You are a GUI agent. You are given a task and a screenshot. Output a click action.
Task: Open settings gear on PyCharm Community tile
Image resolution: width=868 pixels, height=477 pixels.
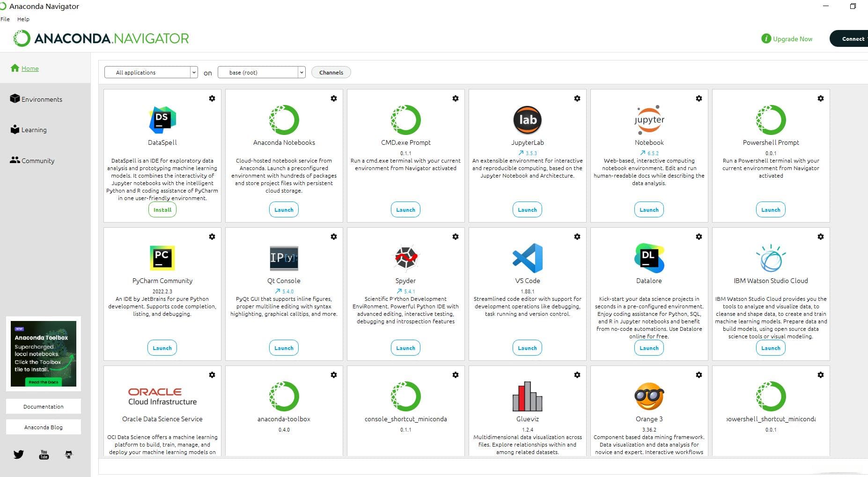[212, 237]
